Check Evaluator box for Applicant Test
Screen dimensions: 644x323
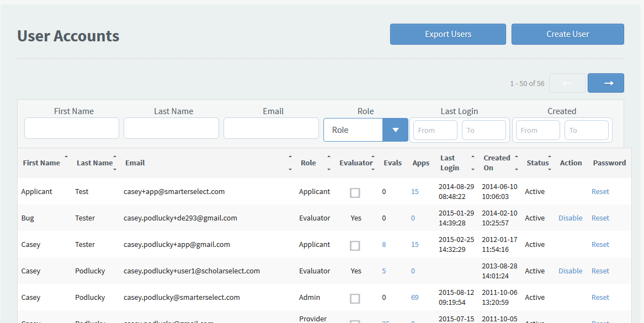point(355,192)
